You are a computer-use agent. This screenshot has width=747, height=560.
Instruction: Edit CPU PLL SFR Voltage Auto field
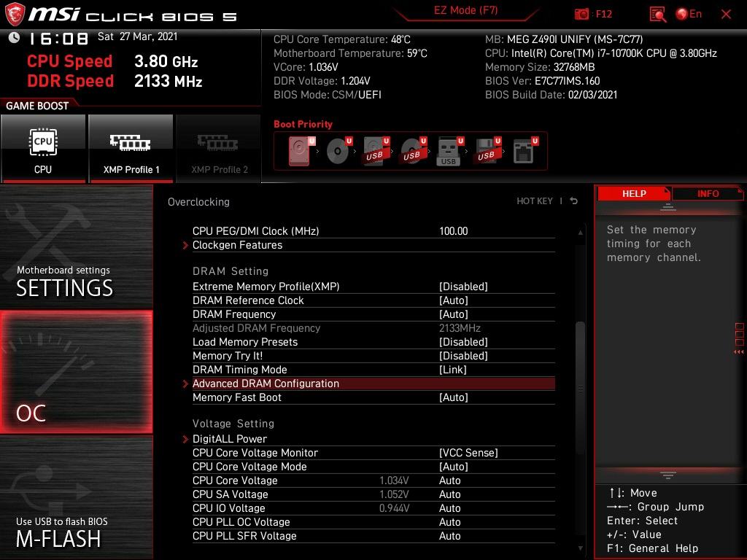(x=449, y=536)
